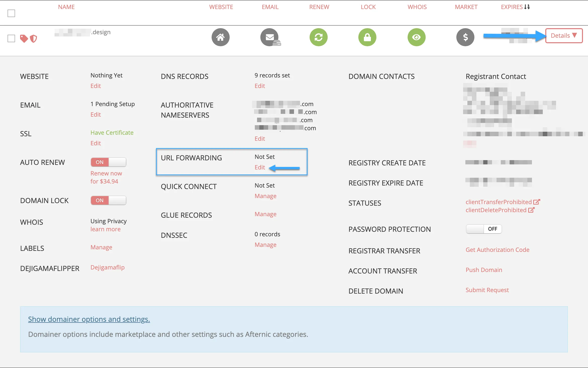Click the PASSWORD PROTECTION label
Viewport: 588px width, 368px height.
[389, 229]
